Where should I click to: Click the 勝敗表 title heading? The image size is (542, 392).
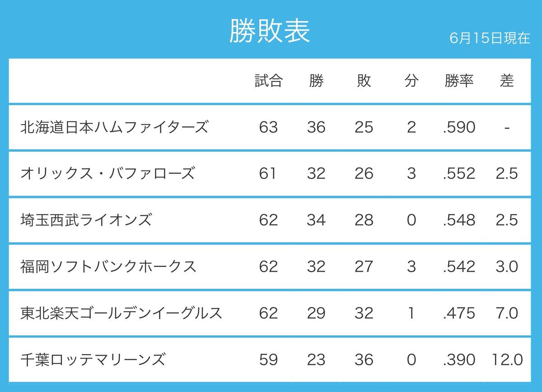click(x=270, y=31)
